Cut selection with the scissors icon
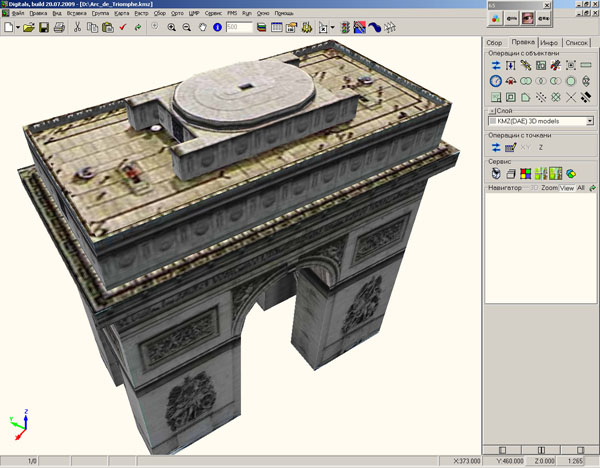 pos(77,27)
